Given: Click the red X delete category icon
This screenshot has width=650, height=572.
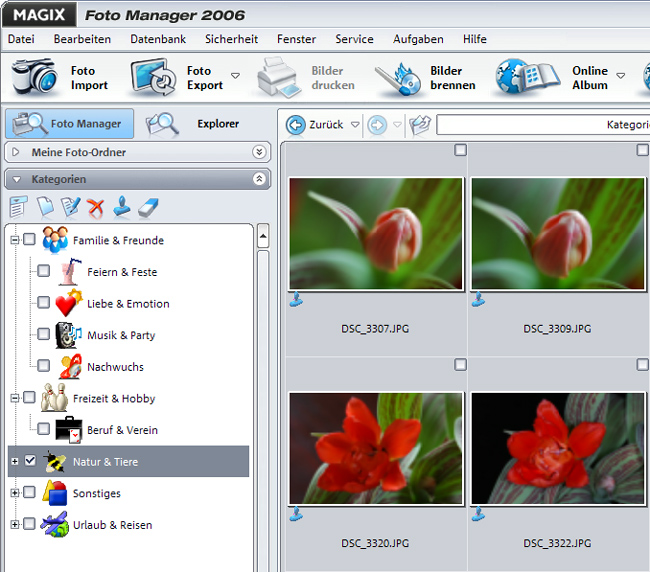Looking at the screenshot, I should click(x=96, y=207).
